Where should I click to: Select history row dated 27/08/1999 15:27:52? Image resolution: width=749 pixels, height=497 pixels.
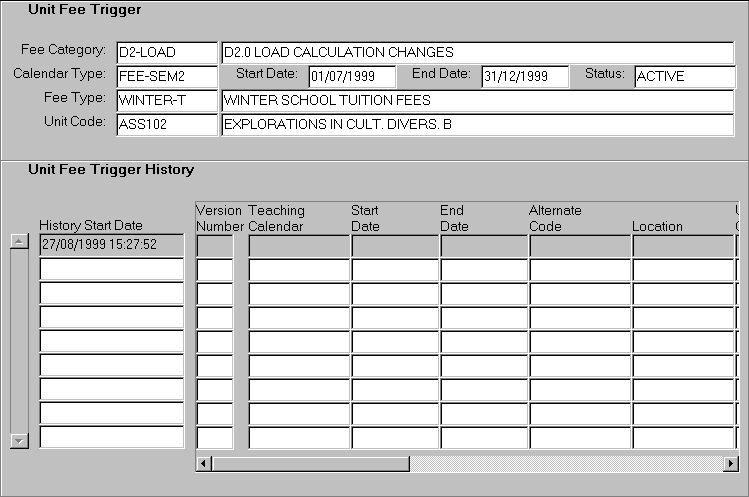click(x=111, y=244)
